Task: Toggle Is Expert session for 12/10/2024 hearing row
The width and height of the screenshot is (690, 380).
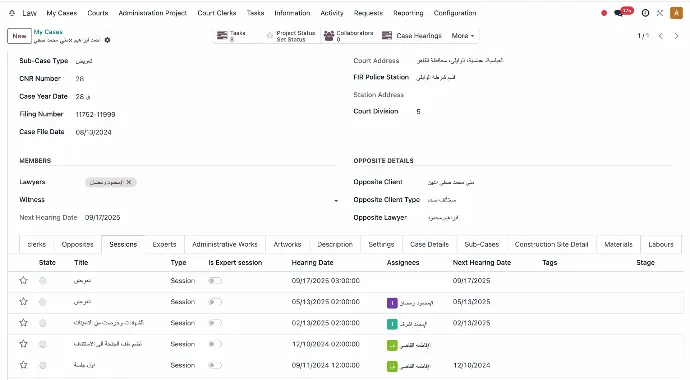Action: tap(215, 344)
